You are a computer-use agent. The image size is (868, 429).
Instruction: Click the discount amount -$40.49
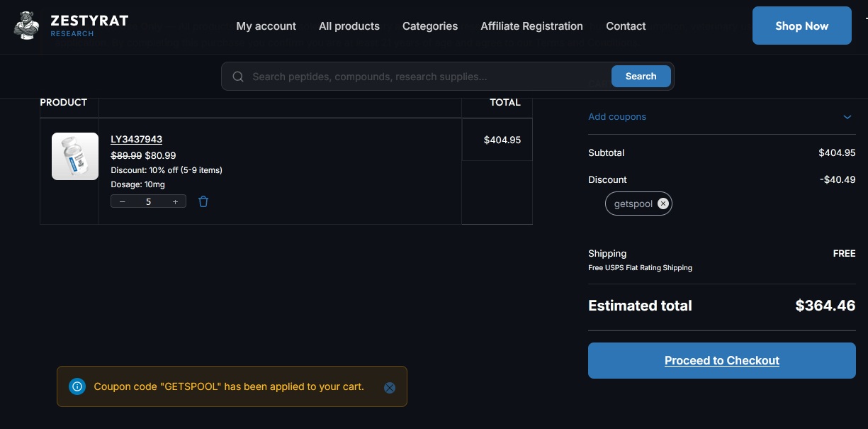coord(838,179)
